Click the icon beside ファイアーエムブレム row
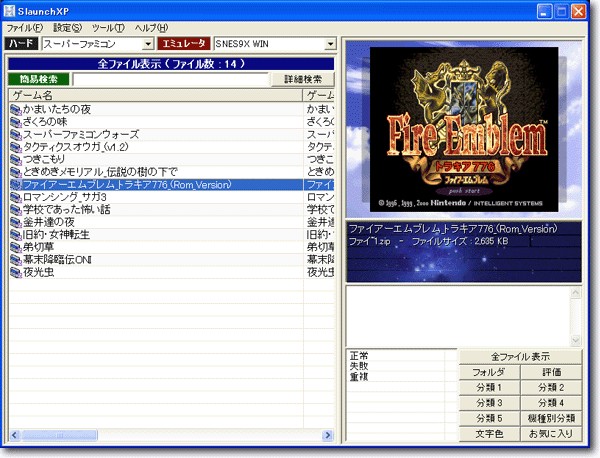Viewport: 600px width, 458px height. [16, 185]
